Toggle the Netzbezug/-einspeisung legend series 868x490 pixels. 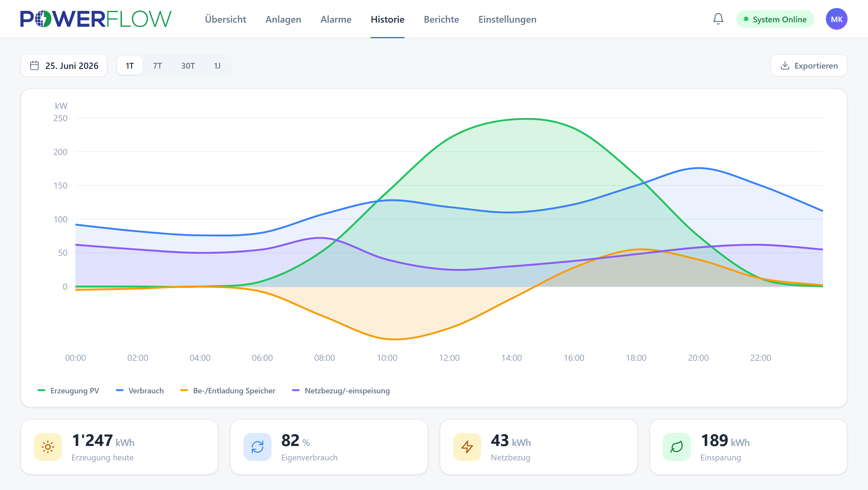[x=341, y=391]
